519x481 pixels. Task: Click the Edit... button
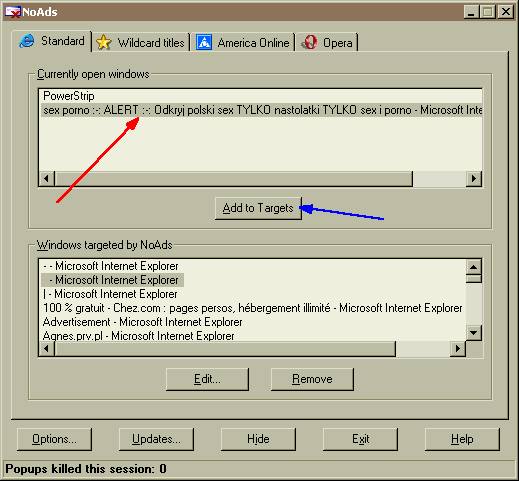click(207, 379)
